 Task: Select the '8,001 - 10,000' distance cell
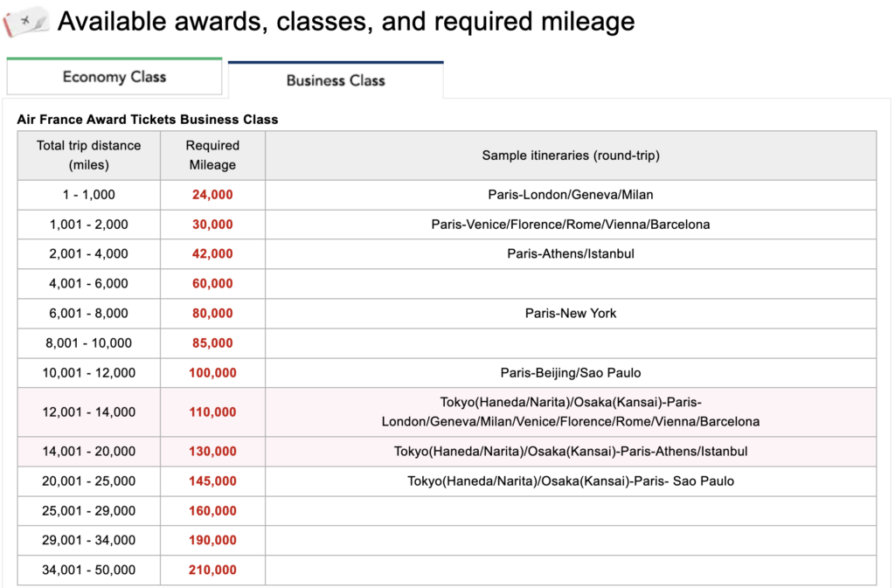coord(88,342)
